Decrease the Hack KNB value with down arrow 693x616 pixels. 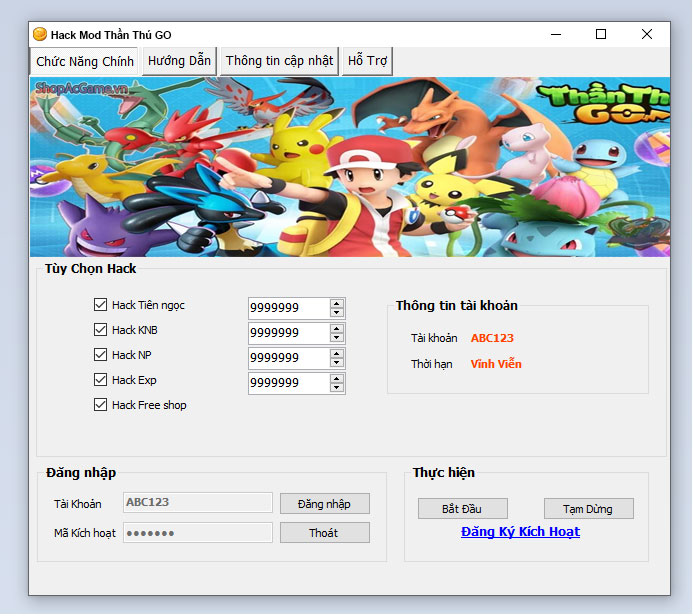tap(337, 338)
